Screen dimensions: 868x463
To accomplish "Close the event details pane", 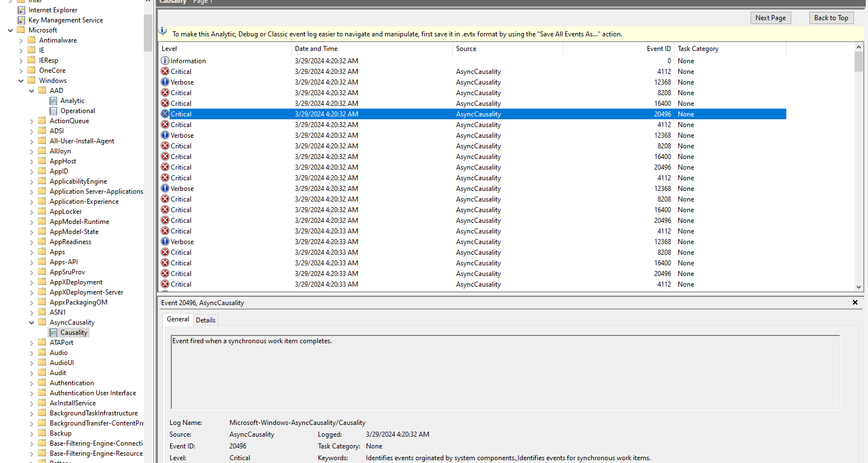I will pyautogui.click(x=855, y=302).
